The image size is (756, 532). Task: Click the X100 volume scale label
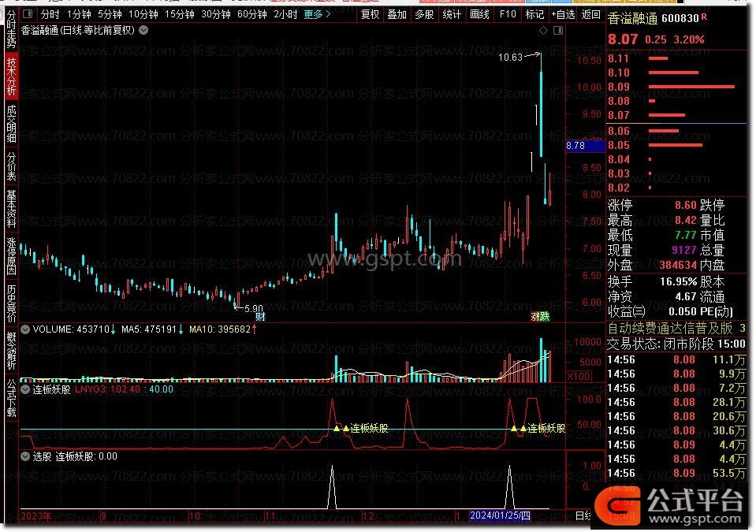[578, 376]
